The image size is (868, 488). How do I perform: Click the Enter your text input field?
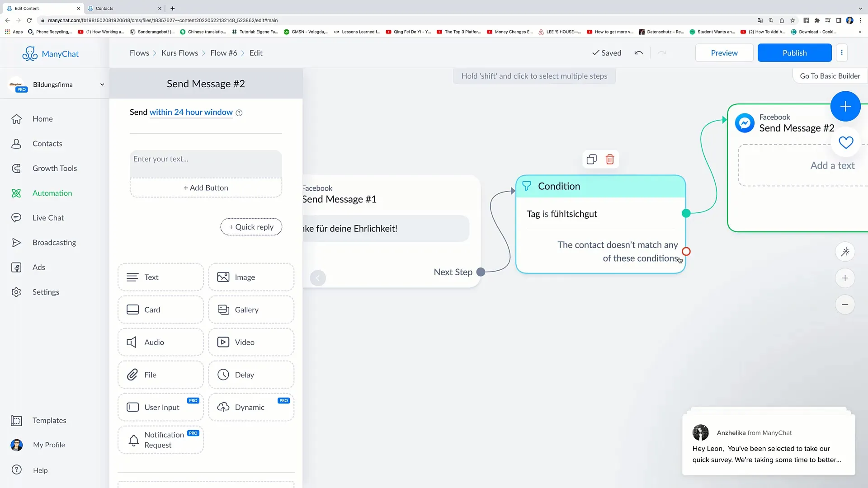click(x=206, y=159)
